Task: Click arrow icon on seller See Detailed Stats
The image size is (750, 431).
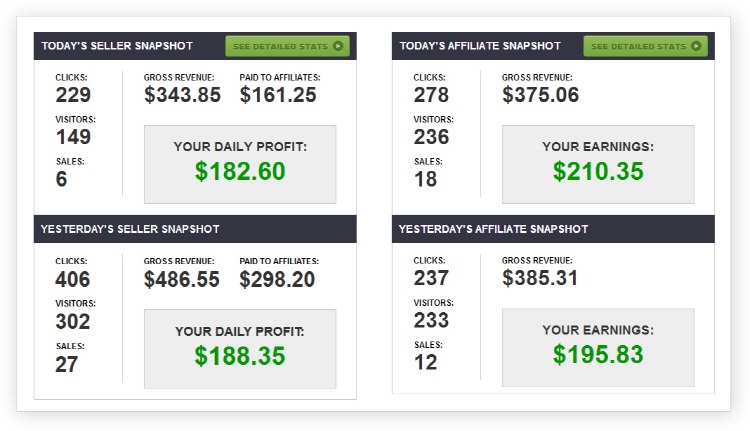Action: click(338, 46)
